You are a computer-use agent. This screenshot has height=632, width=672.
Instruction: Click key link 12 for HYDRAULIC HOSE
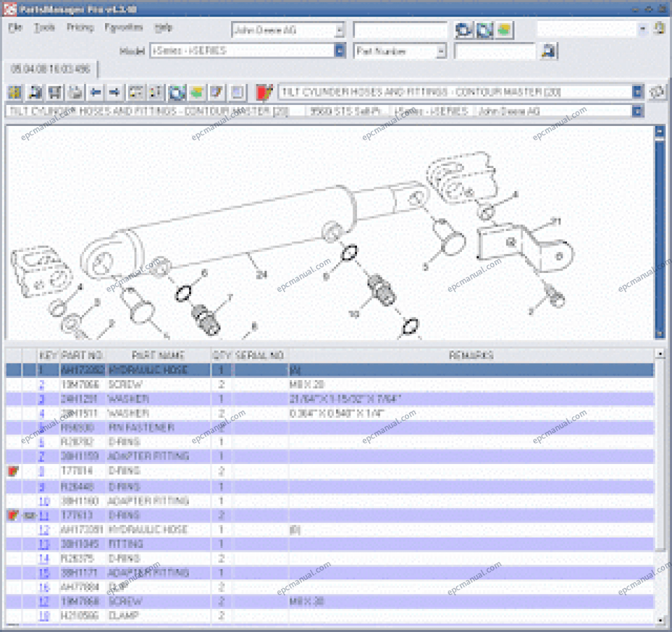(44, 530)
